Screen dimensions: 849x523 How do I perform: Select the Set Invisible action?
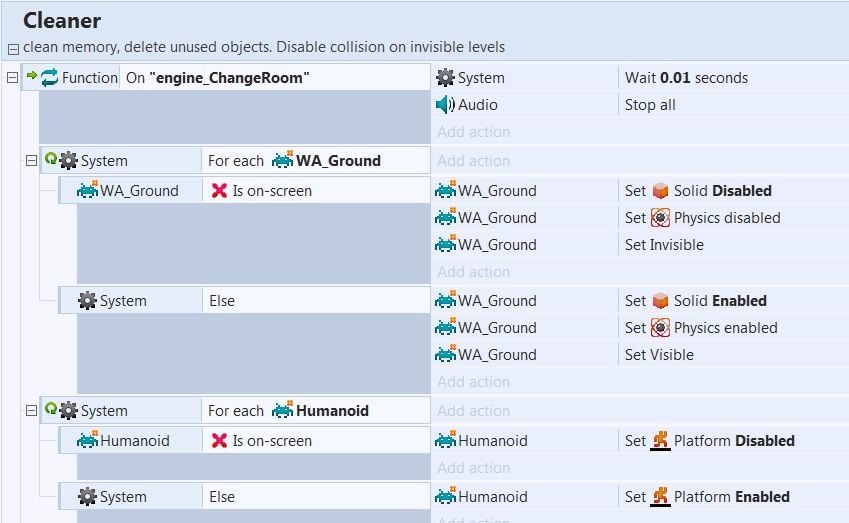(x=664, y=245)
